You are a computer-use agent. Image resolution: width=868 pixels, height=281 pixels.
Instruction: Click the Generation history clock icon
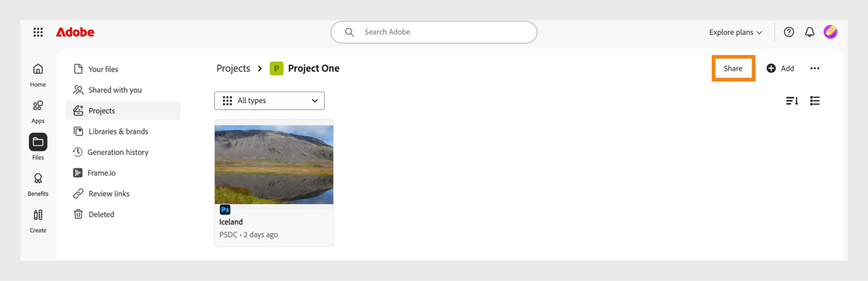click(78, 152)
